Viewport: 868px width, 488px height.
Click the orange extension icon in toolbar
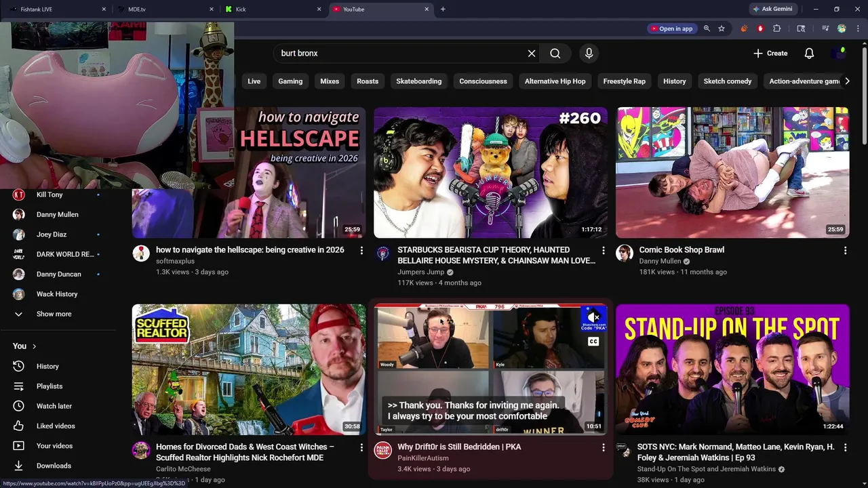pos(744,28)
